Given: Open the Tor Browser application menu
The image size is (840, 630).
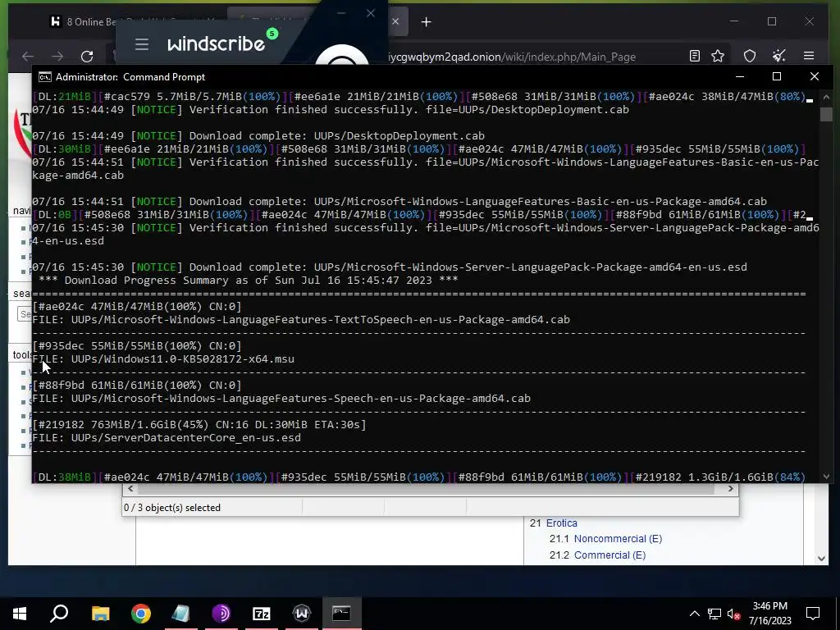Looking at the screenshot, I should click(809, 56).
